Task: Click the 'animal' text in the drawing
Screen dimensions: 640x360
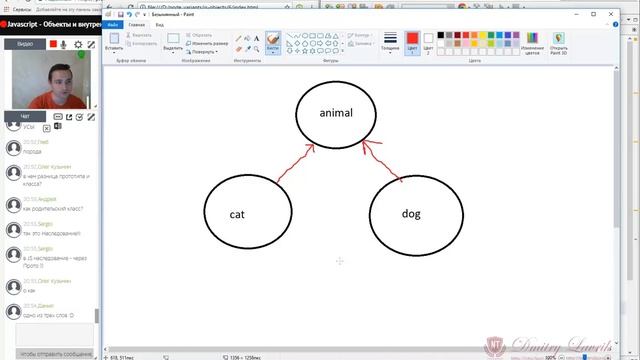Action: (336, 113)
